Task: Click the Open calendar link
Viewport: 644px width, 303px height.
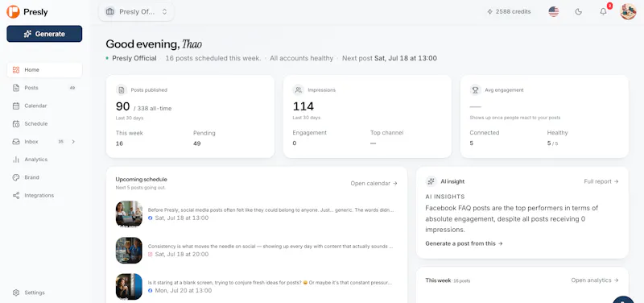Action: (x=374, y=184)
